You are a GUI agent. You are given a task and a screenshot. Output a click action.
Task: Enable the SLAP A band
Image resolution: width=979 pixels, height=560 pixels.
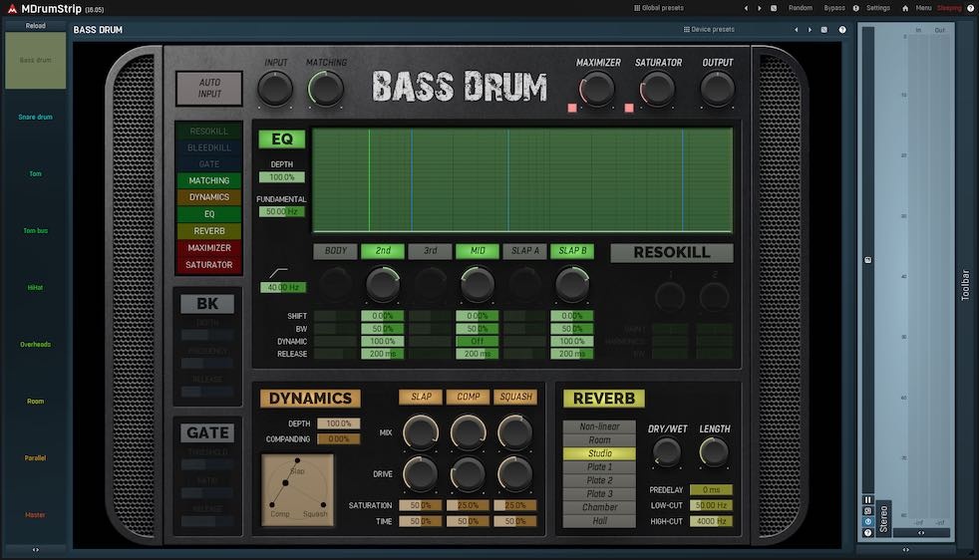pyautogui.click(x=525, y=251)
